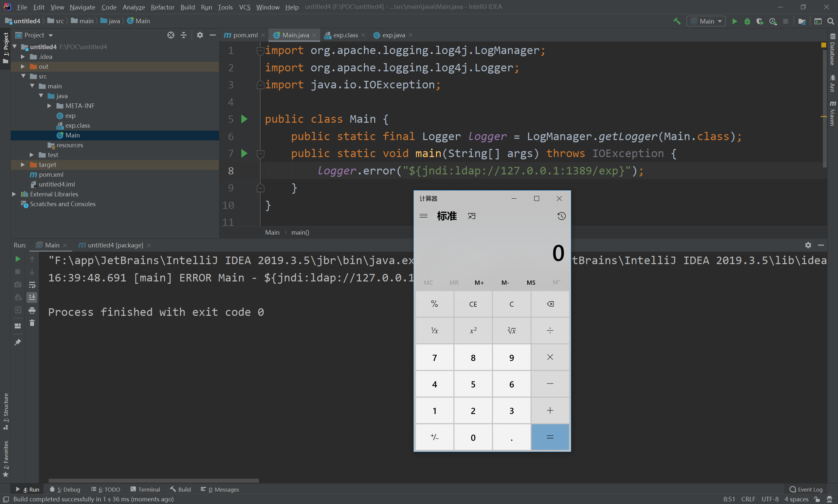Pin the Run tab
This screenshot has width=838, height=504.
[18, 342]
